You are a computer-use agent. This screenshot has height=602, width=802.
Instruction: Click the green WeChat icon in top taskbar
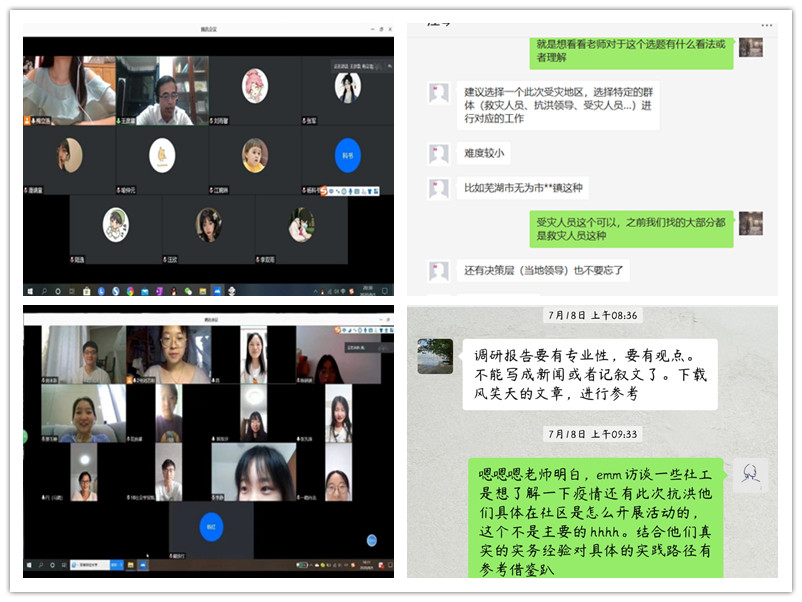point(187,291)
